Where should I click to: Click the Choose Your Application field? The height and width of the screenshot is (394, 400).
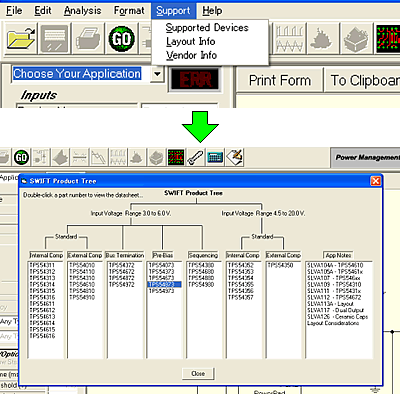click(77, 74)
